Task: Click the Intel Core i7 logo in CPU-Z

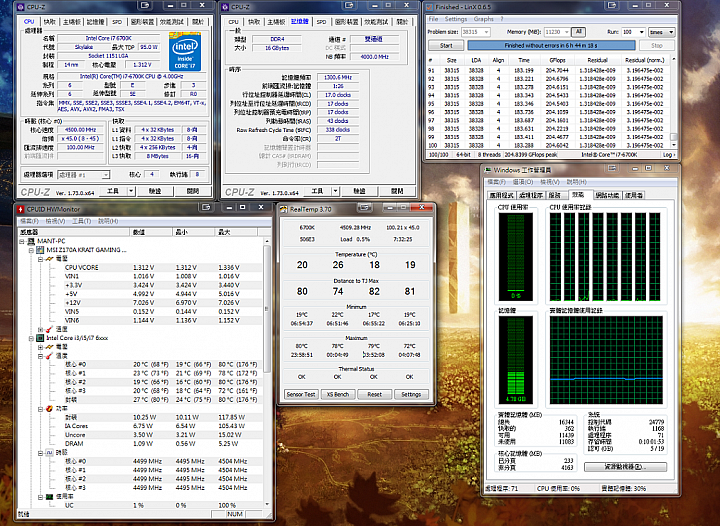Action: pyautogui.click(x=185, y=51)
